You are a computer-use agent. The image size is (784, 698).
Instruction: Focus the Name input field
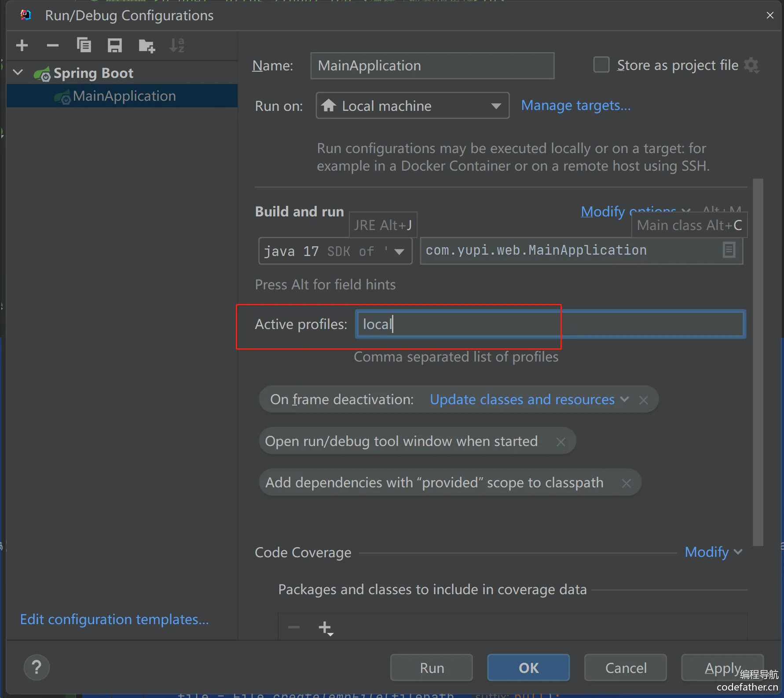pyautogui.click(x=432, y=66)
